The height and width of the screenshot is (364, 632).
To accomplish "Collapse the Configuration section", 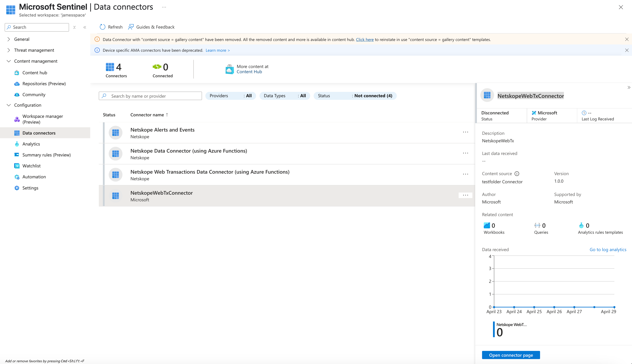I will (9, 105).
